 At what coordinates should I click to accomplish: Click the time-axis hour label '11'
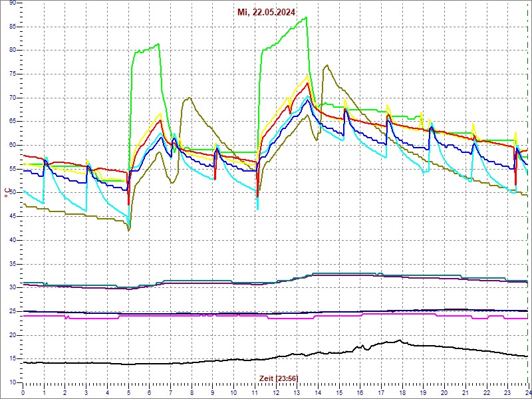coord(255,392)
